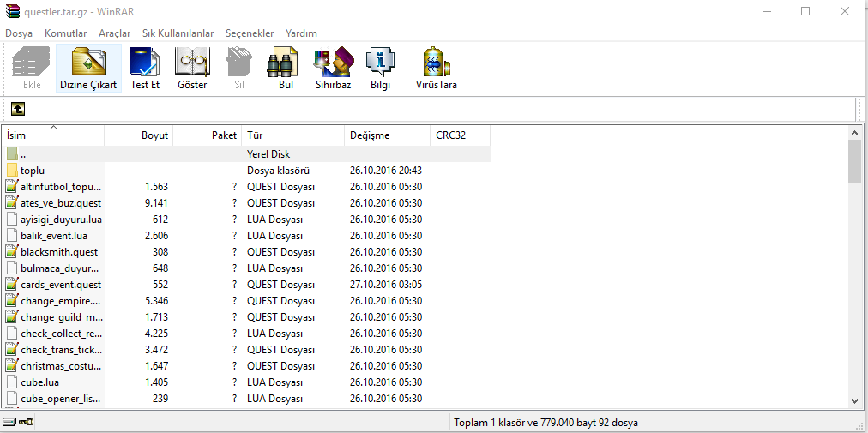Sort by Boyut column header

point(138,135)
